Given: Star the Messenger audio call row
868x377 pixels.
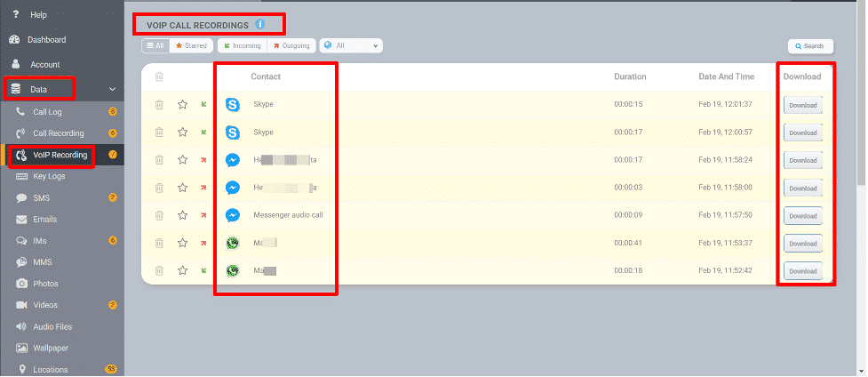Looking at the screenshot, I should click(x=183, y=215).
